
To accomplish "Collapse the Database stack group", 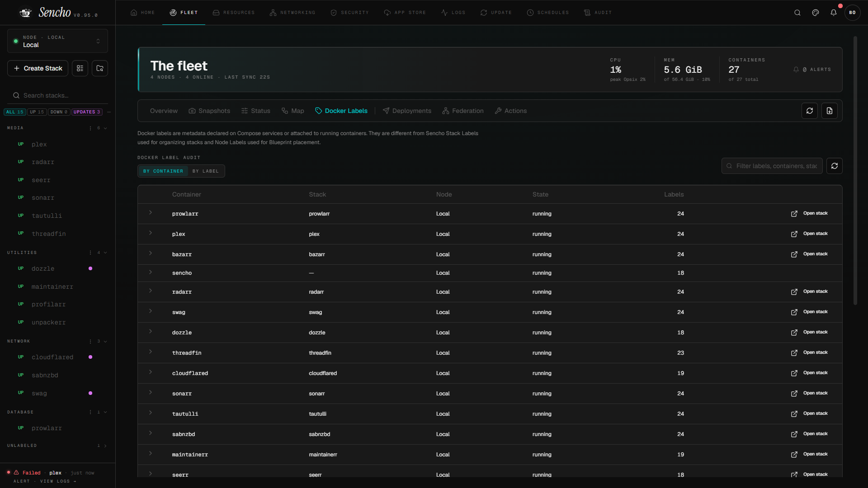I will [x=105, y=412].
